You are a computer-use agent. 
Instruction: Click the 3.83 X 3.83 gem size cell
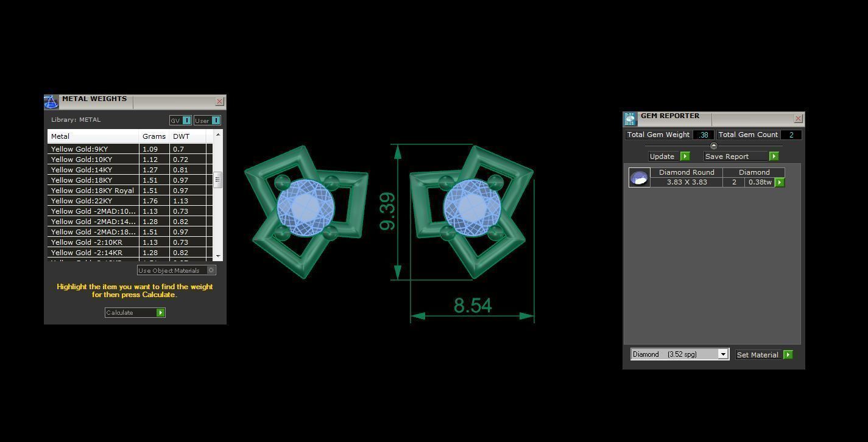686,182
